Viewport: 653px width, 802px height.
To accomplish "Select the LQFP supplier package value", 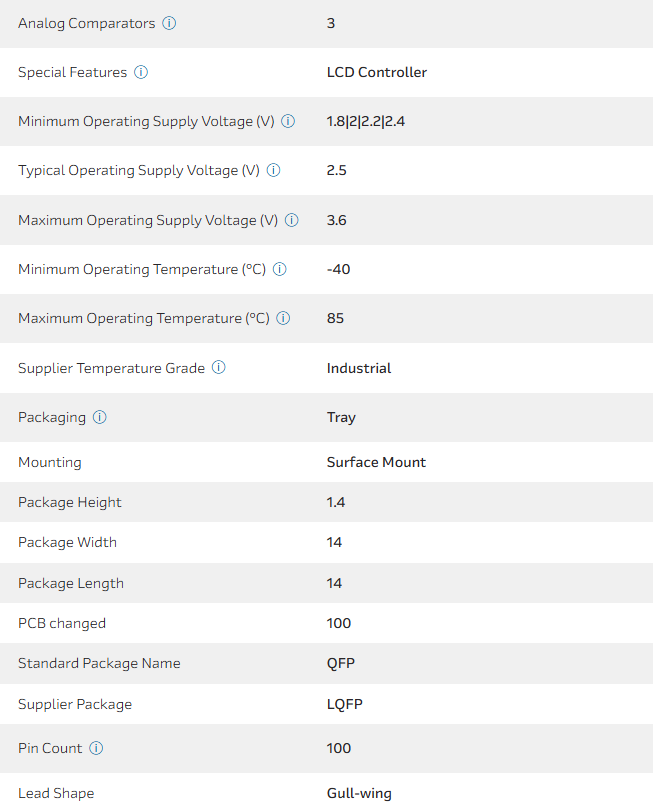I will coord(344,704).
